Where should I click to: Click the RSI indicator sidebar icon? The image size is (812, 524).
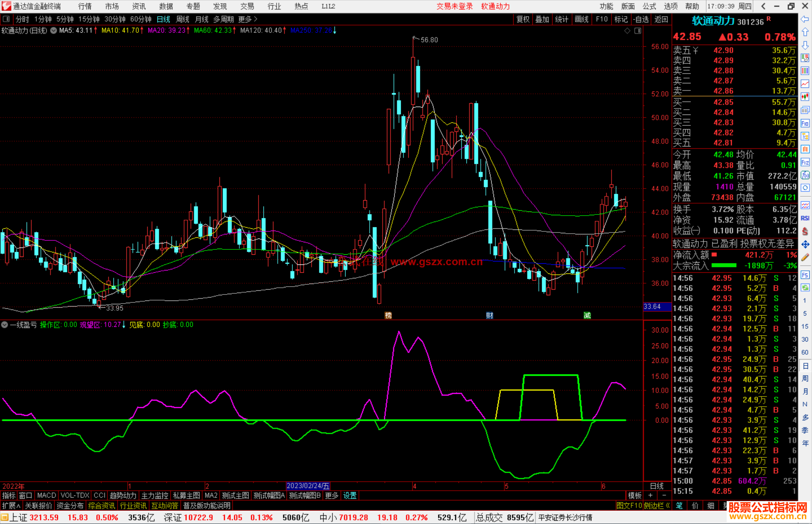pos(805,218)
